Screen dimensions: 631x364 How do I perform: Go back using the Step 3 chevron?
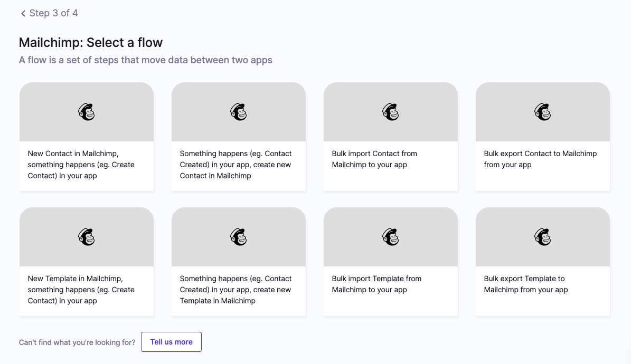tap(23, 13)
